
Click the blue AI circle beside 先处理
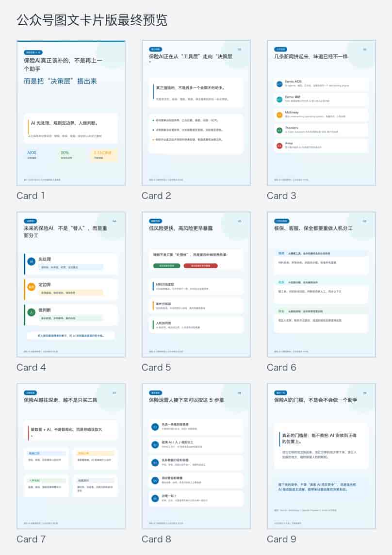(32, 261)
